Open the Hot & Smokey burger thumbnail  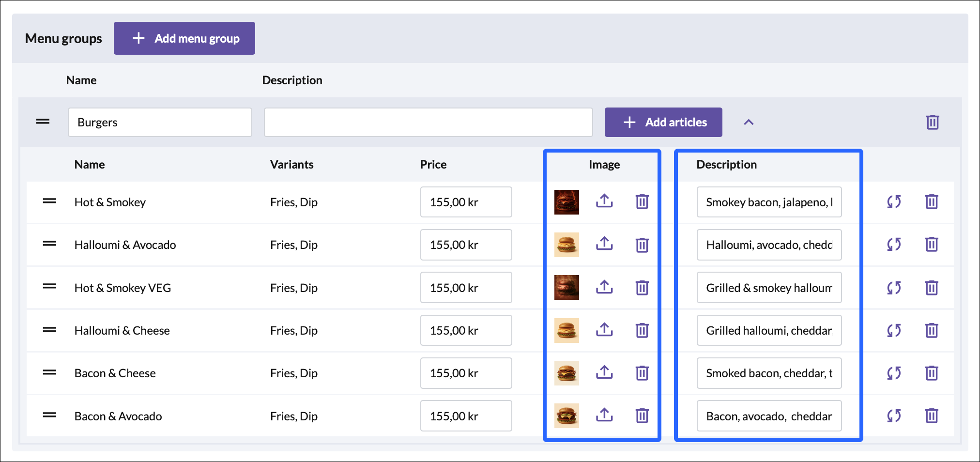(567, 202)
